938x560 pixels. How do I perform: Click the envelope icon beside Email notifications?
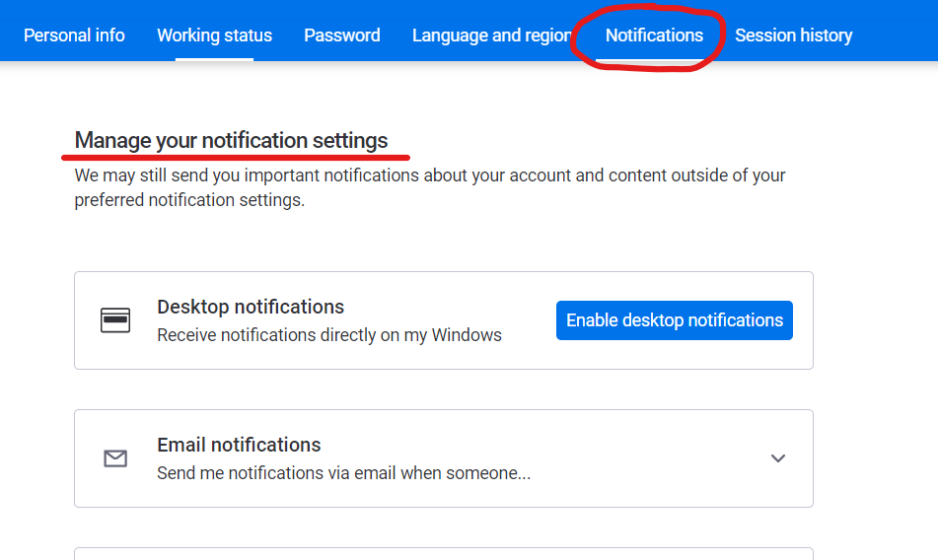115,458
